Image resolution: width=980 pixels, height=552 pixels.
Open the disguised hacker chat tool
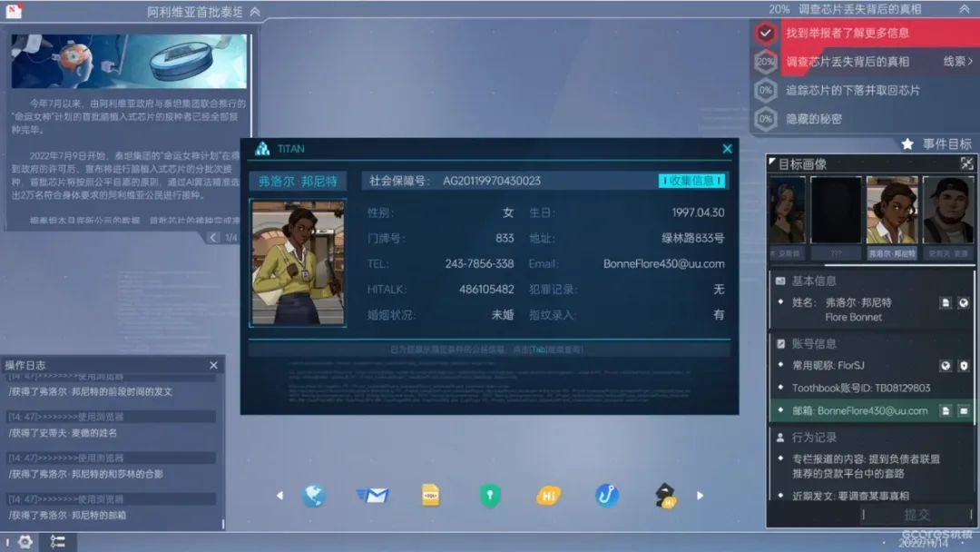(666, 495)
